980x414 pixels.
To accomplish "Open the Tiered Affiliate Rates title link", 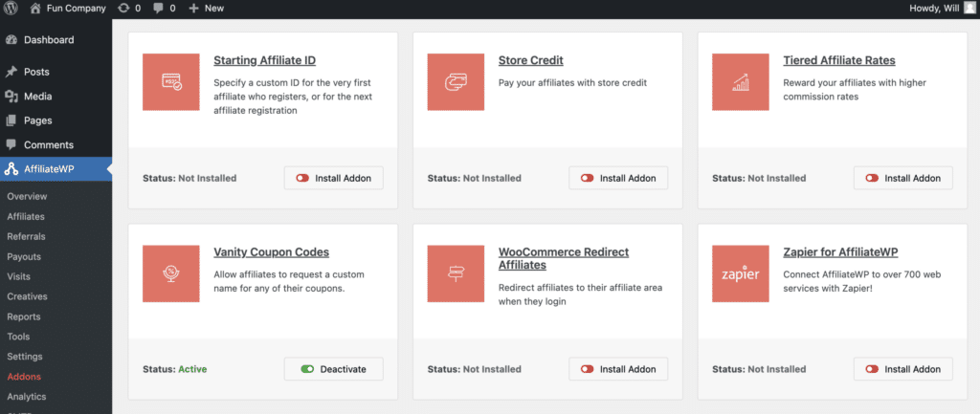I will pos(839,60).
